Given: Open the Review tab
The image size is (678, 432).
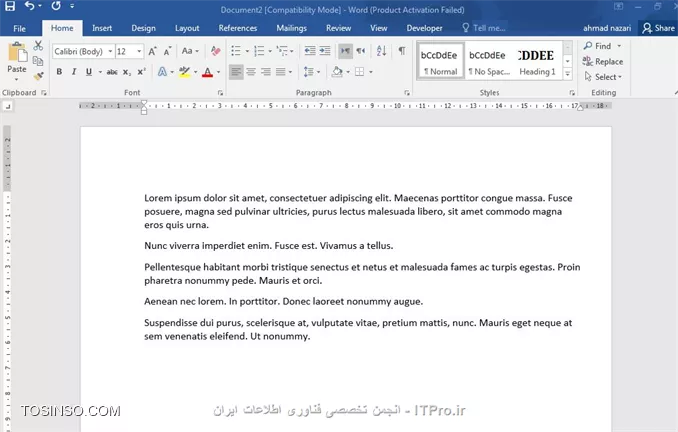Looking at the screenshot, I should click(339, 29).
